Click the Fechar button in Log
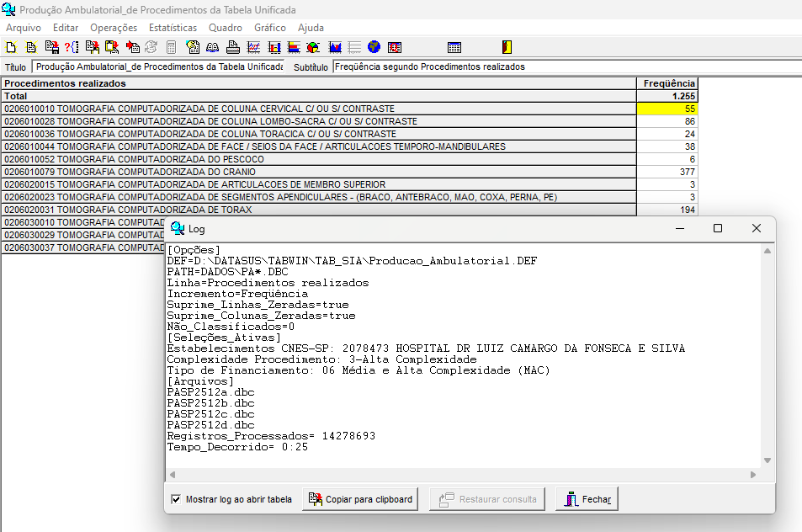The width and height of the screenshot is (802, 532). 587,499
